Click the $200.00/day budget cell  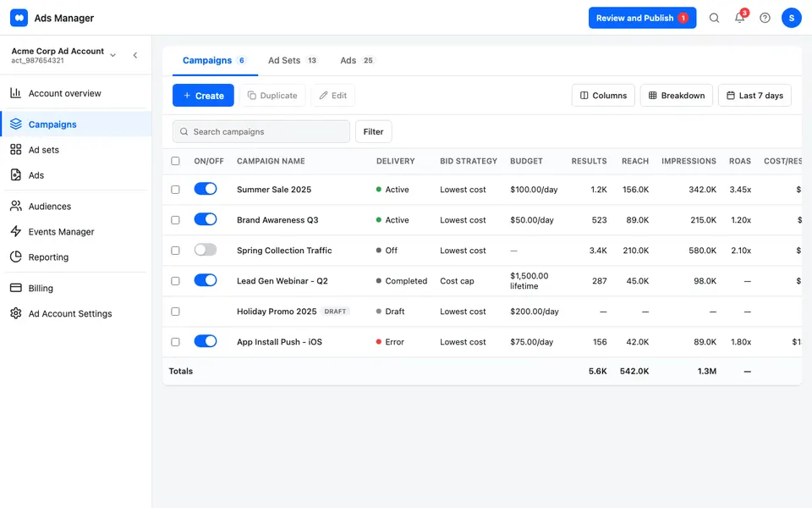(x=535, y=312)
